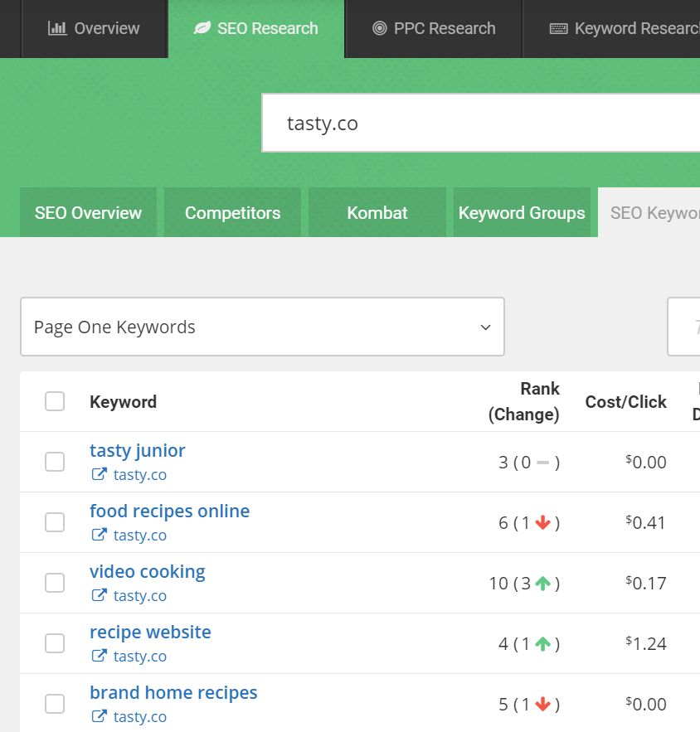Click tasty.co URL under video cooking
This screenshot has width=700, height=732.
[x=139, y=596]
